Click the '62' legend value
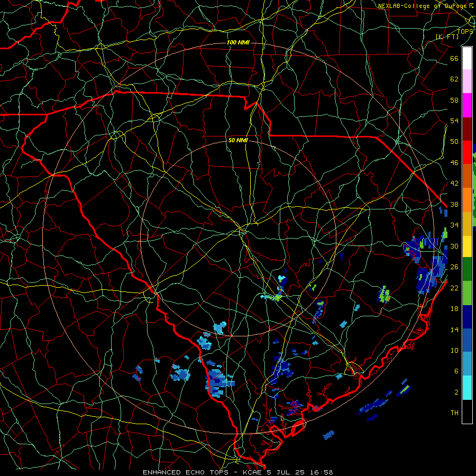Image resolution: width=476 pixels, height=476 pixels. click(x=454, y=79)
